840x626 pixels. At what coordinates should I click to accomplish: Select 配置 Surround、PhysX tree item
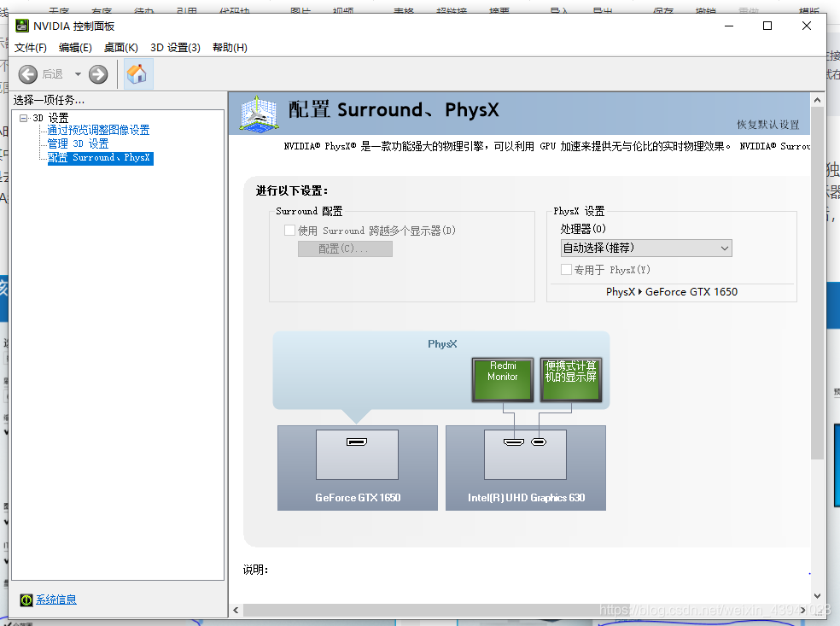point(100,158)
